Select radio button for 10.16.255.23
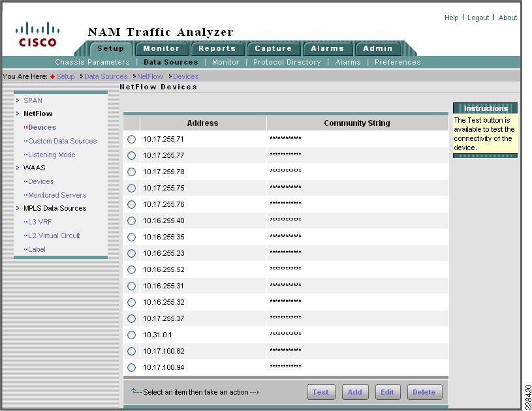The height and width of the screenshot is (411, 532). click(131, 253)
